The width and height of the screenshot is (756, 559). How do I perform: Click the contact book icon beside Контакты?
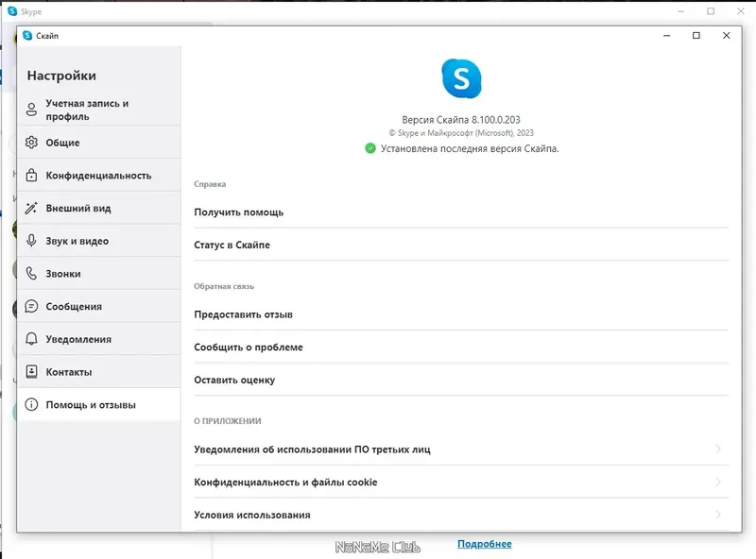tap(31, 371)
